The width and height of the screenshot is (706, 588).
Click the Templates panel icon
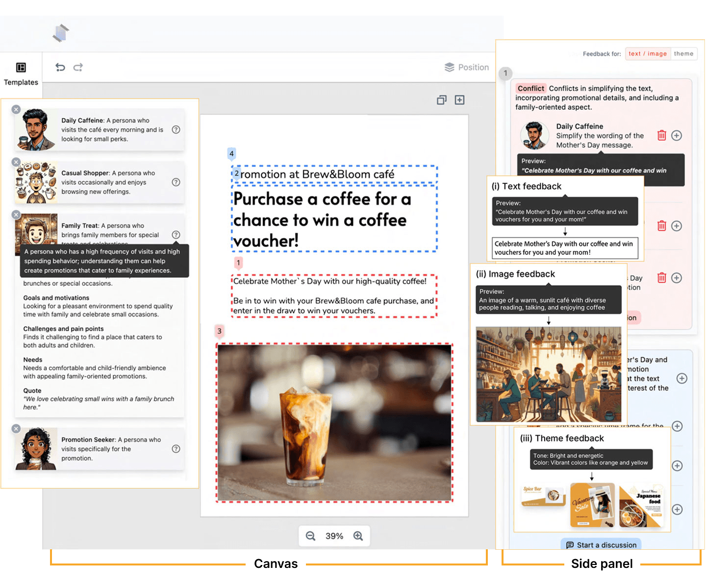21,68
